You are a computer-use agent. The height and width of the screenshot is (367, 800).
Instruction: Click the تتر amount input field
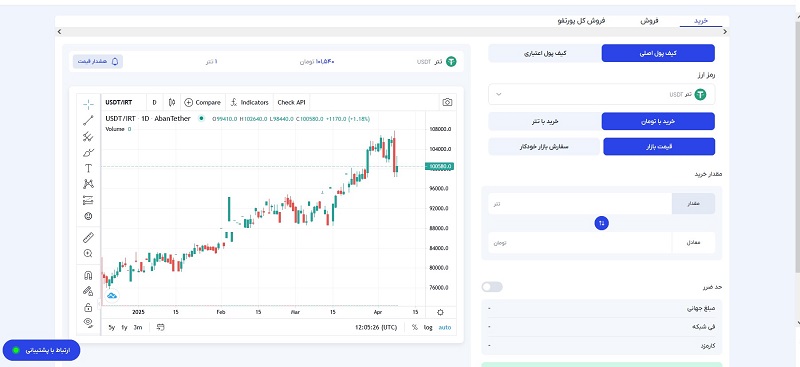coord(580,204)
